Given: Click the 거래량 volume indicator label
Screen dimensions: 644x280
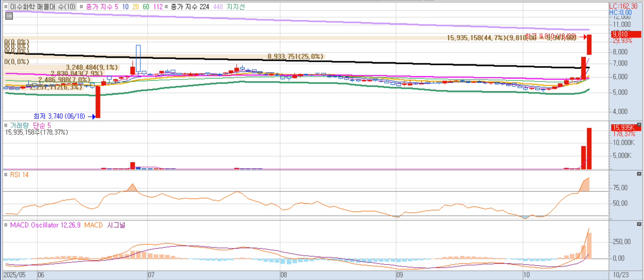Looking at the screenshot, I should click(19, 125).
